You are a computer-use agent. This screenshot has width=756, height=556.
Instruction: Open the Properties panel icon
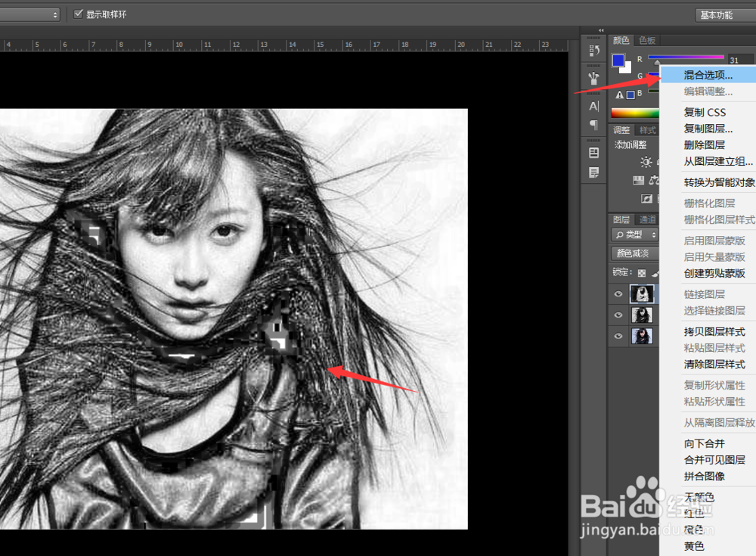click(594, 153)
